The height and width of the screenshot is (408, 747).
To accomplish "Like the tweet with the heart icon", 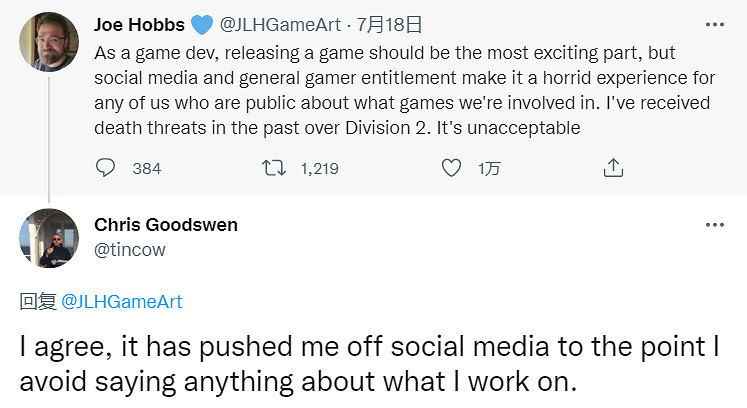I will tap(452, 168).
